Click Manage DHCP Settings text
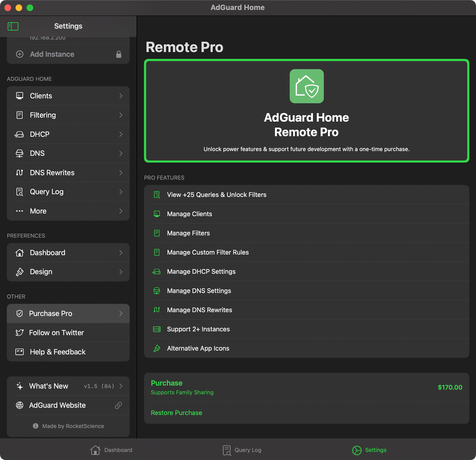This screenshot has height=460, width=476. click(201, 272)
